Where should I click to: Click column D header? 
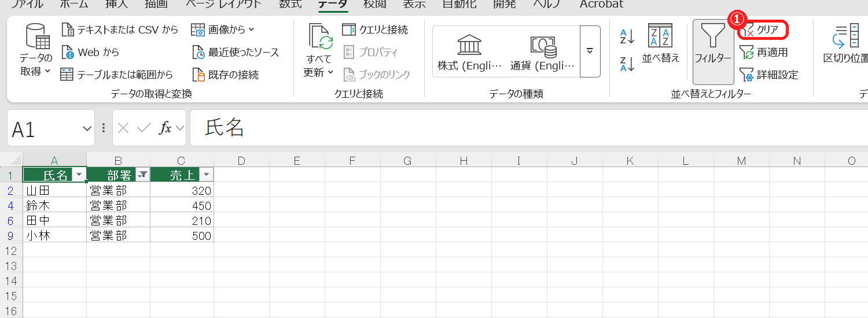(x=241, y=160)
